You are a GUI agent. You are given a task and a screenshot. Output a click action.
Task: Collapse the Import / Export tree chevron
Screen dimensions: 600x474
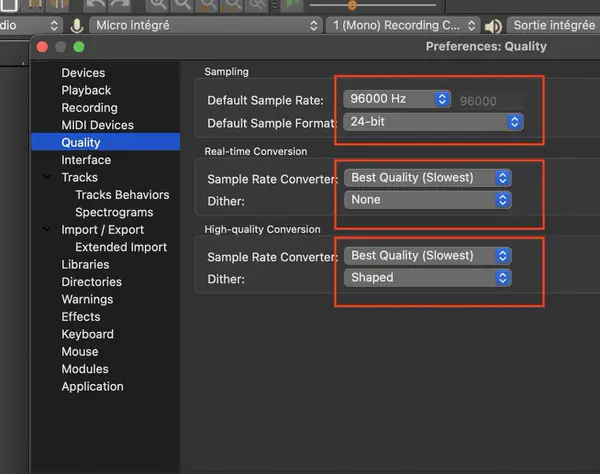[x=47, y=229]
